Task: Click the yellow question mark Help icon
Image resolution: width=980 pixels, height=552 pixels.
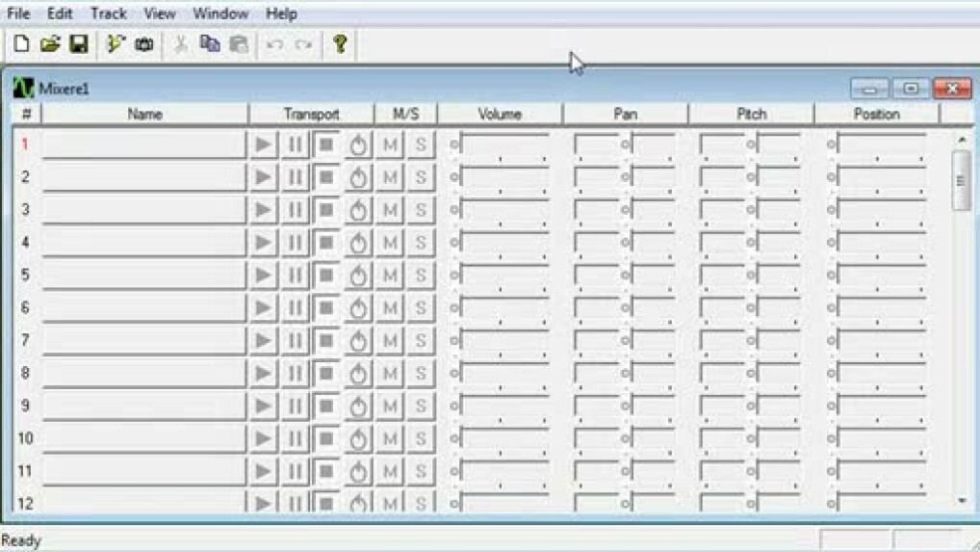Action: (339, 44)
